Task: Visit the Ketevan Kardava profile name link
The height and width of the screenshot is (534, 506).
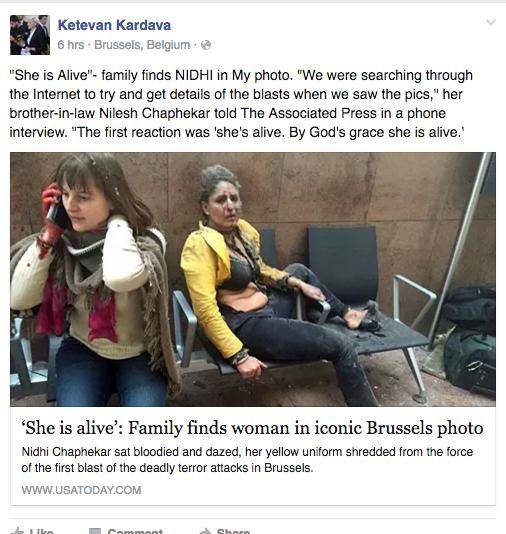Action: [114, 25]
